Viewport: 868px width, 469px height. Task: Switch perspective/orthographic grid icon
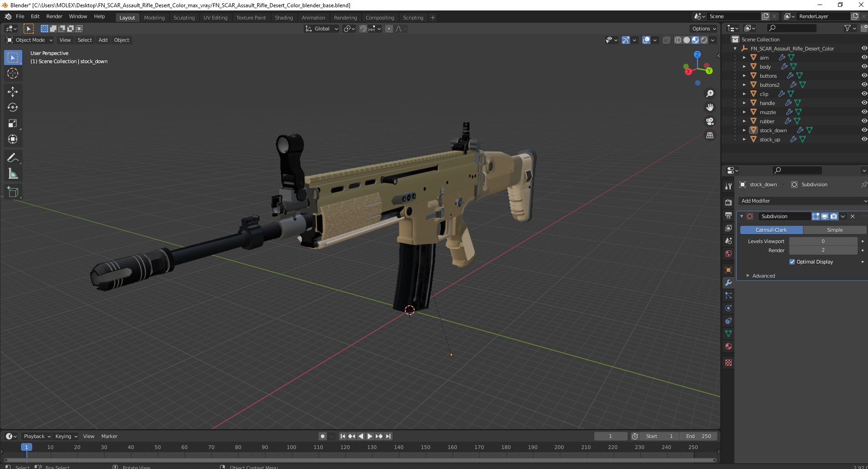(x=709, y=135)
